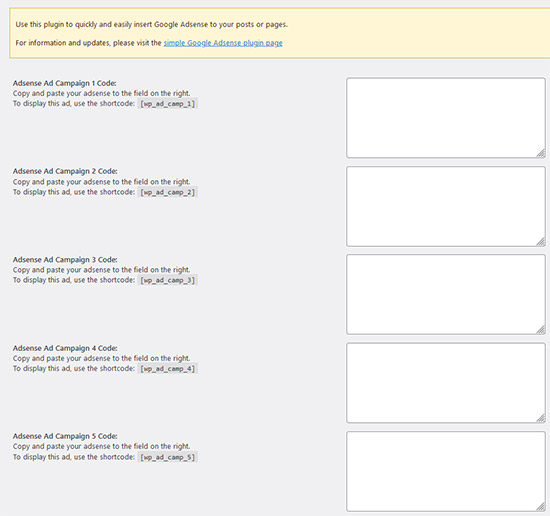Click the resize handle of Campaign 3 textarea
The height and width of the screenshot is (516, 550).
(541, 329)
